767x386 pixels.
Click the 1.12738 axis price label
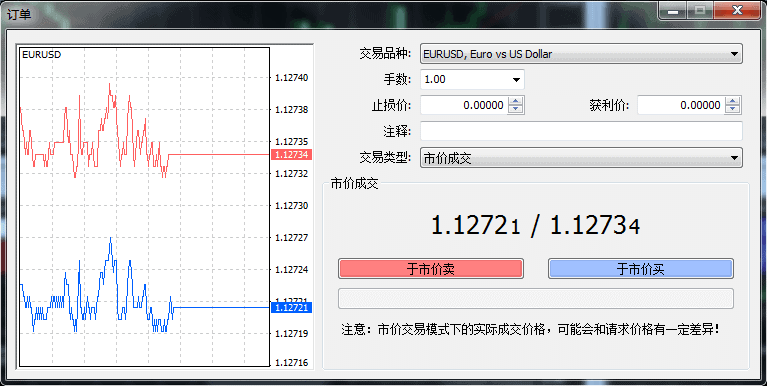tap(292, 110)
